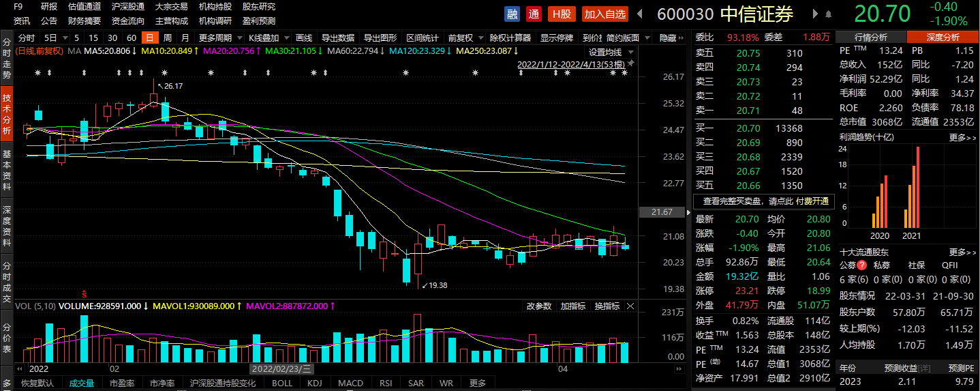Click 导出图形 toolbar button
Image resolution: width=980 pixels, height=391 pixels.
(380, 38)
